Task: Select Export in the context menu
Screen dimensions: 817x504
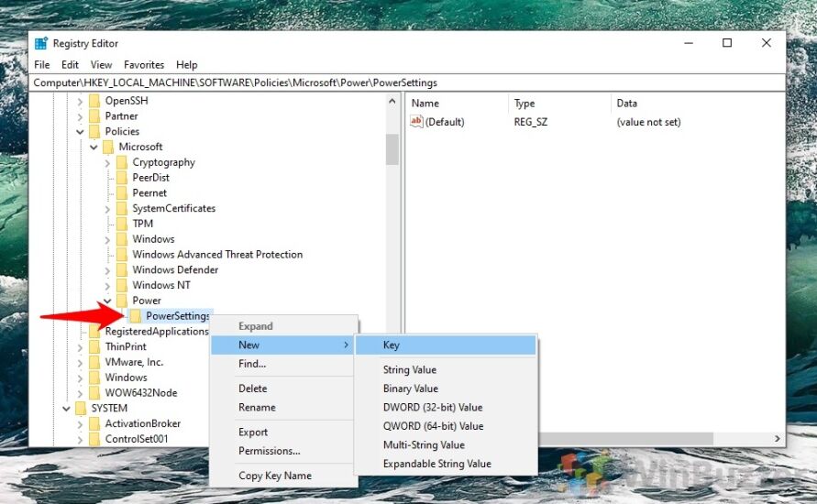Action: (x=282, y=433)
